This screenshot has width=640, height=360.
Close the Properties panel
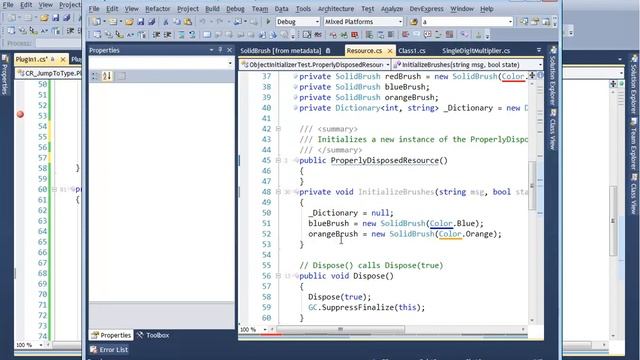click(229, 50)
